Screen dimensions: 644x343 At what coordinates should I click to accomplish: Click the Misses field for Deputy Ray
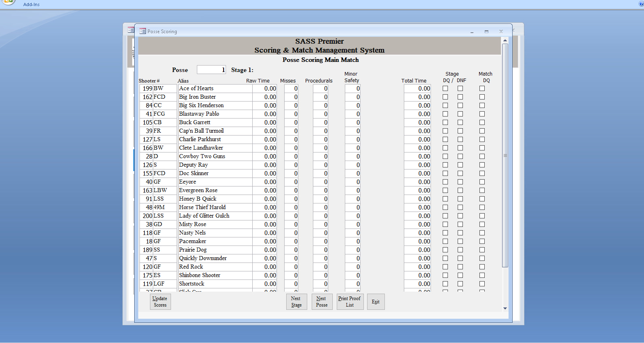[291, 165]
